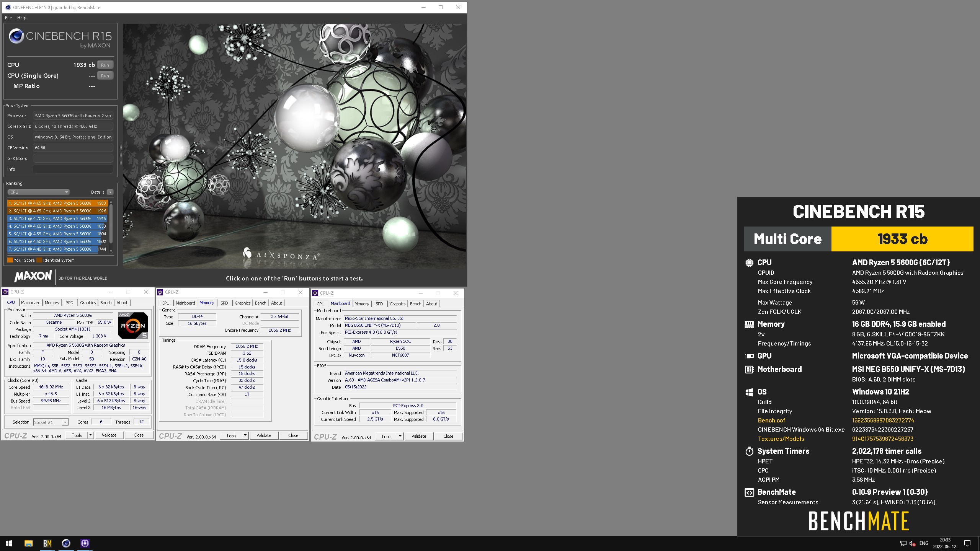
Task: Run the CPU Single Core test
Action: [x=105, y=76]
